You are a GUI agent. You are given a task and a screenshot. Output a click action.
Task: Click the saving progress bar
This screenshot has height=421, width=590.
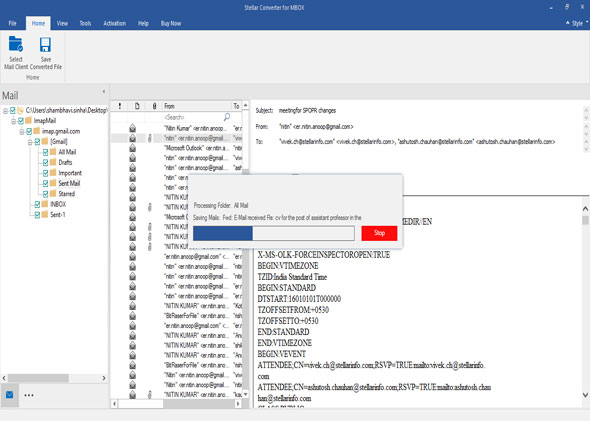(274, 233)
